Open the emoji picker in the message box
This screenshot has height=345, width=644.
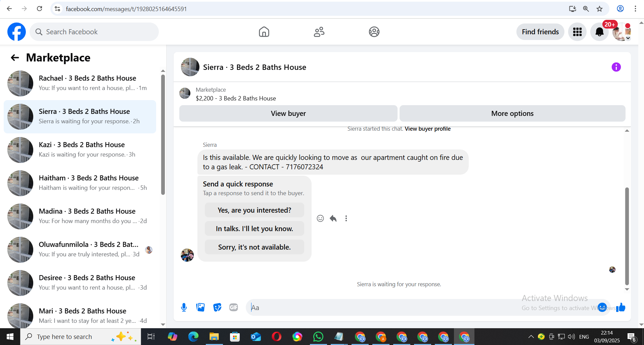[x=602, y=307]
